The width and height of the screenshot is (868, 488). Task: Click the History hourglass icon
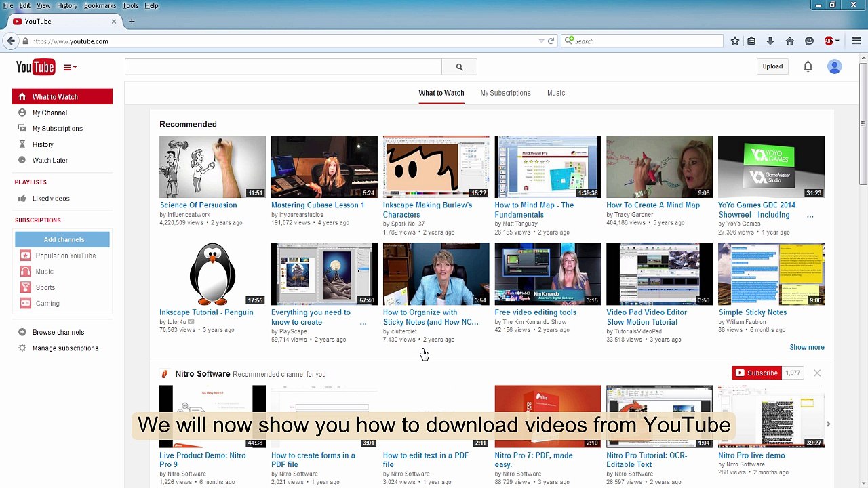click(22, 144)
